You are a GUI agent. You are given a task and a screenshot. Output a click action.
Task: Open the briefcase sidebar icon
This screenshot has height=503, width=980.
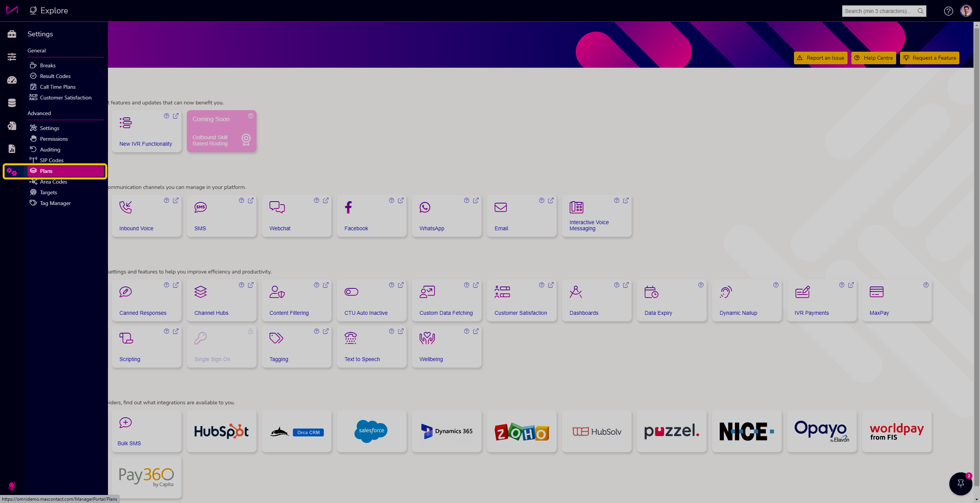(x=12, y=34)
